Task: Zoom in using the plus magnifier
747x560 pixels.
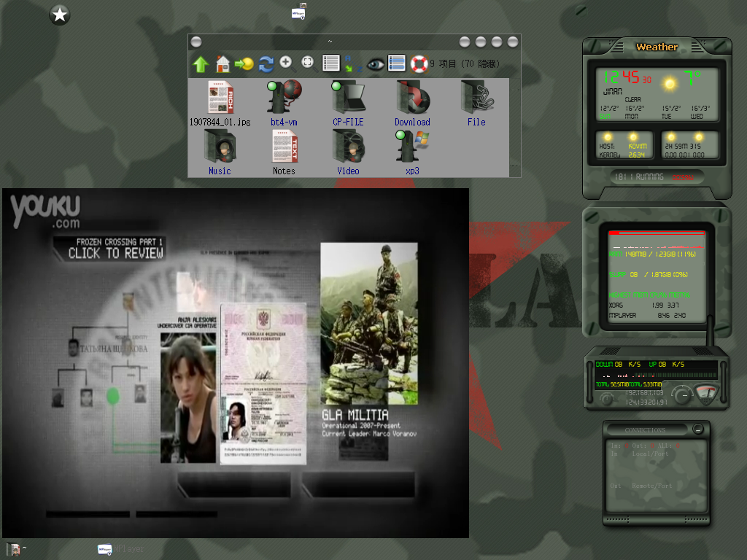Action: pyautogui.click(x=287, y=63)
